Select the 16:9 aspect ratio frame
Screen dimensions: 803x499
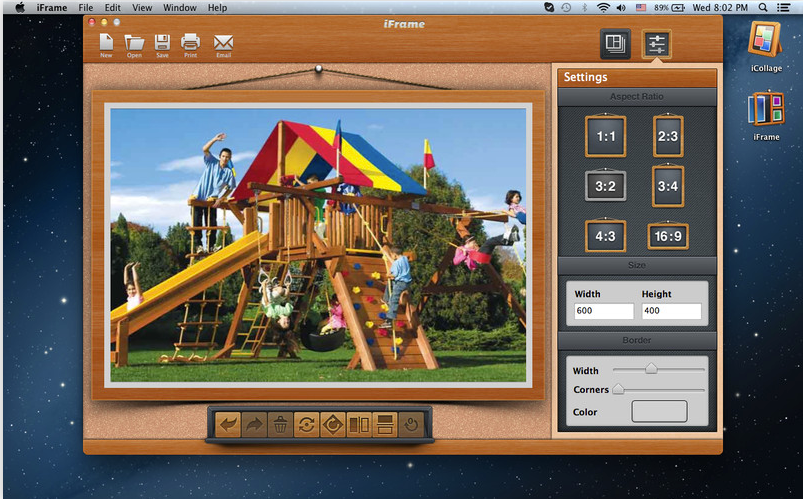click(x=668, y=236)
